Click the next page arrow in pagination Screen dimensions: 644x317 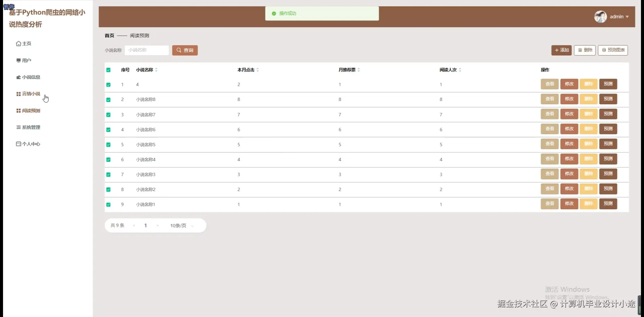157,226
